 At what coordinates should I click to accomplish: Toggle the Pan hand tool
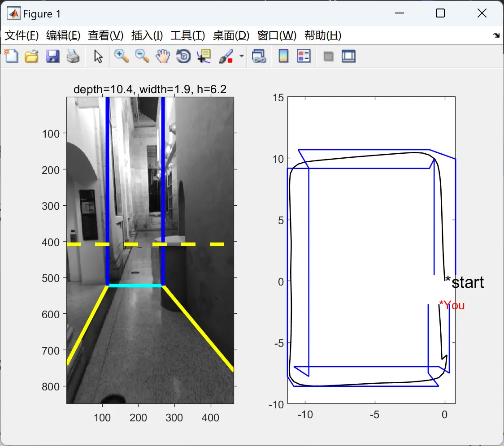click(163, 56)
